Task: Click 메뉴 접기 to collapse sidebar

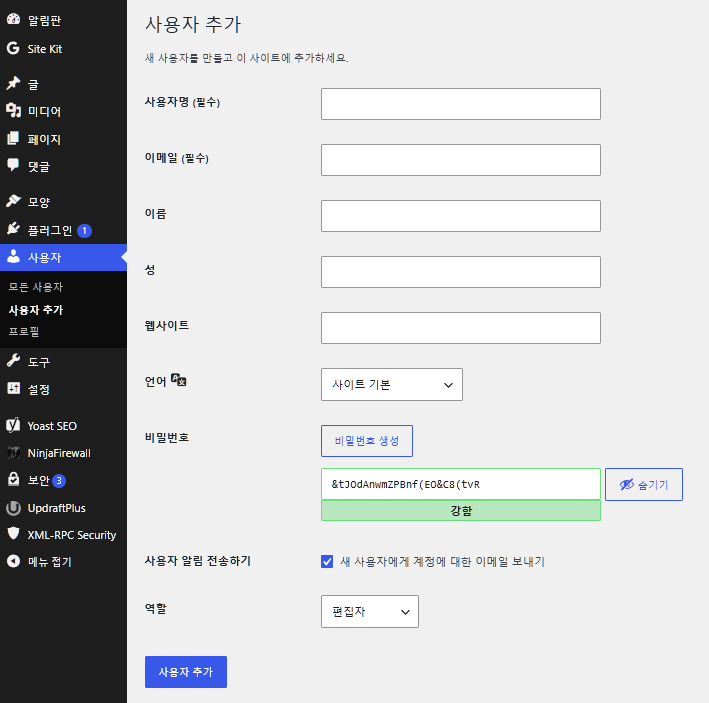Action: [50, 561]
